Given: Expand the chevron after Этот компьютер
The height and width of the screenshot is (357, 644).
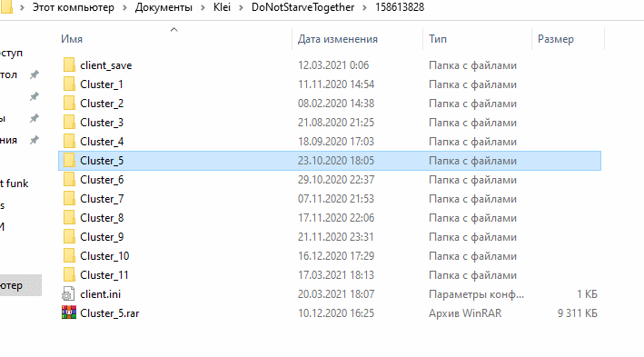Looking at the screenshot, I should click(x=124, y=8).
